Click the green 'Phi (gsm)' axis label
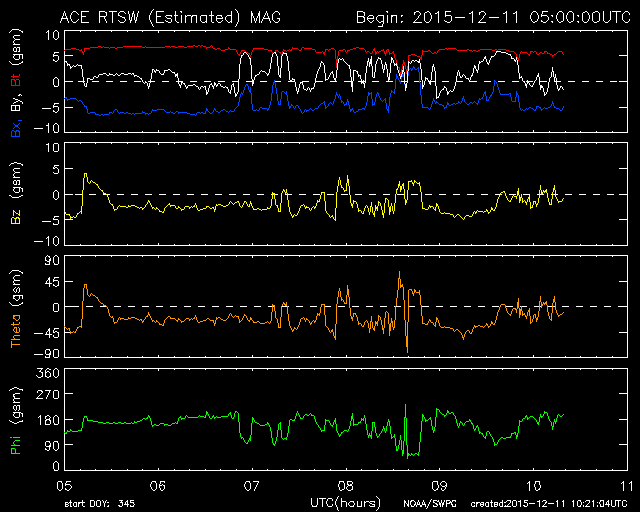The height and width of the screenshot is (512, 640). click(16, 420)
